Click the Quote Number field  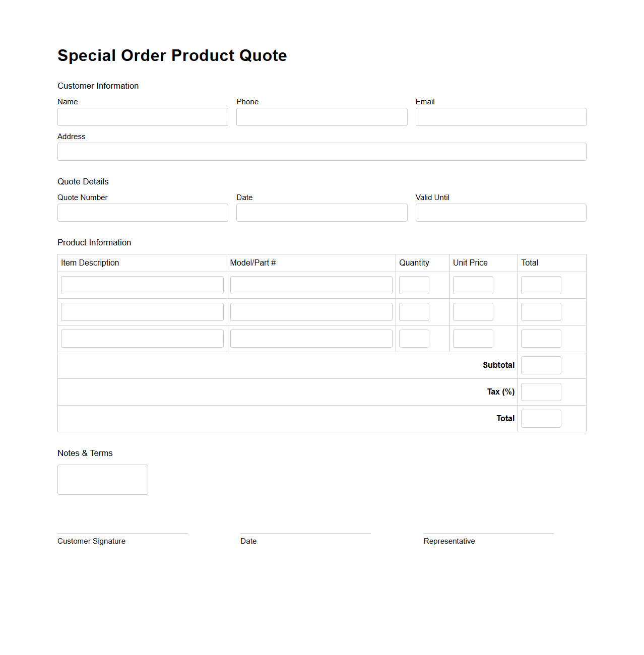point(143,213)
